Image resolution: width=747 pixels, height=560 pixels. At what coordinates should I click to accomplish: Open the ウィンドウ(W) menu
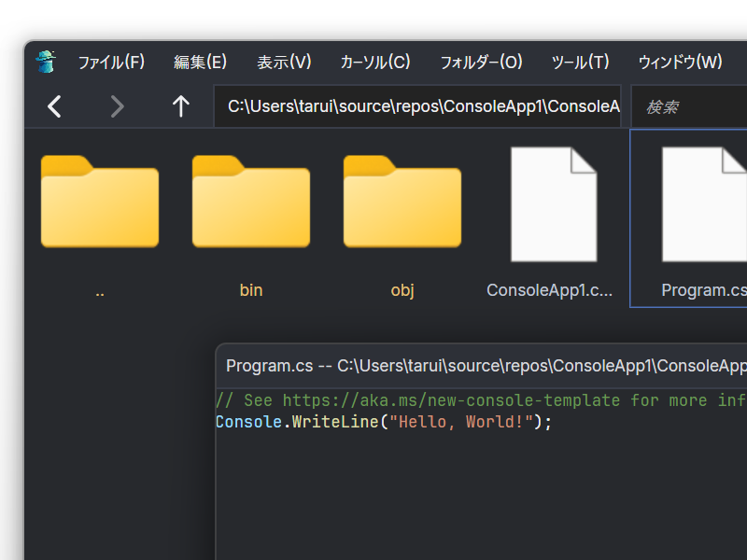(680, 62)
